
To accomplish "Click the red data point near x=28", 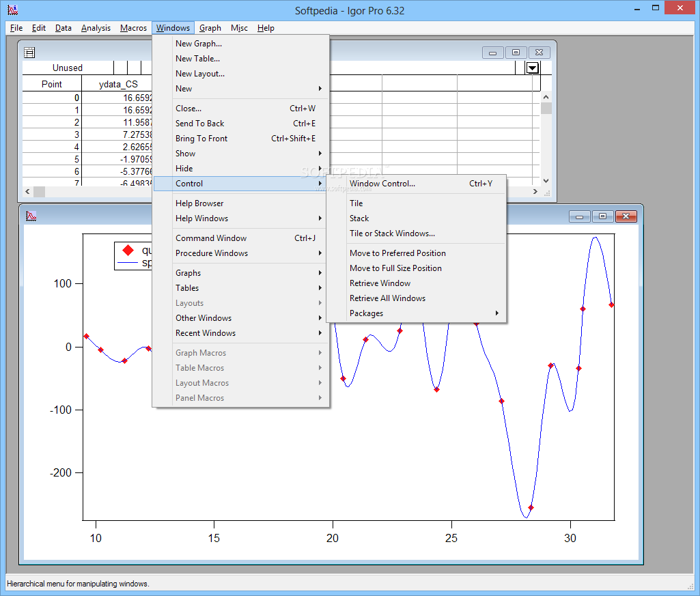I will point(531,508).
